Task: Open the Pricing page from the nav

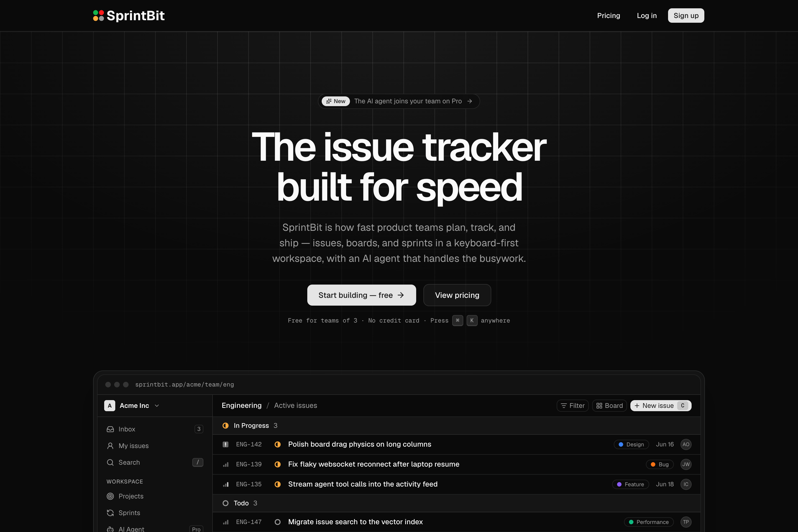Action: click(608, 16)
